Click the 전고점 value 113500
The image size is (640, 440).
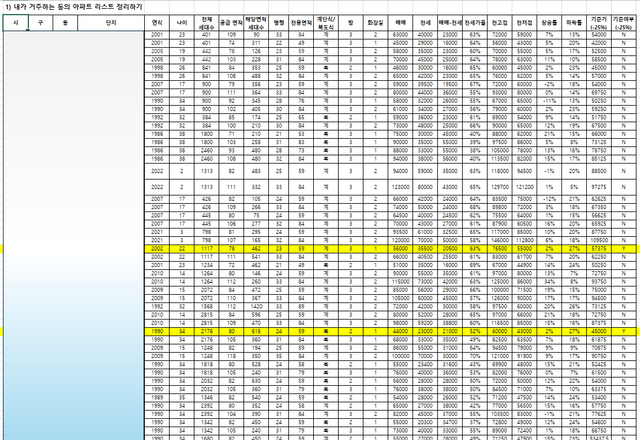(x=500, y=159)
